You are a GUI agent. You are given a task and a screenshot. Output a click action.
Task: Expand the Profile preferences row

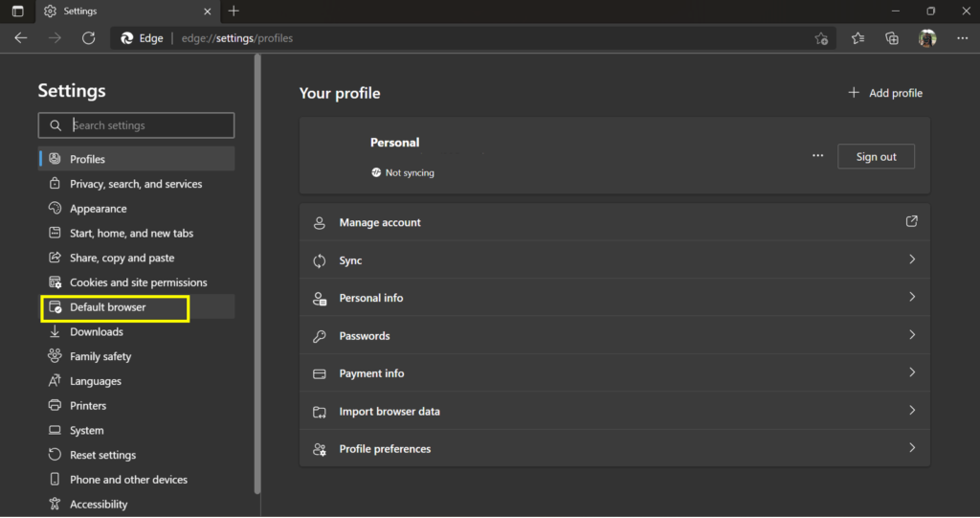click(x=613, y=449)
